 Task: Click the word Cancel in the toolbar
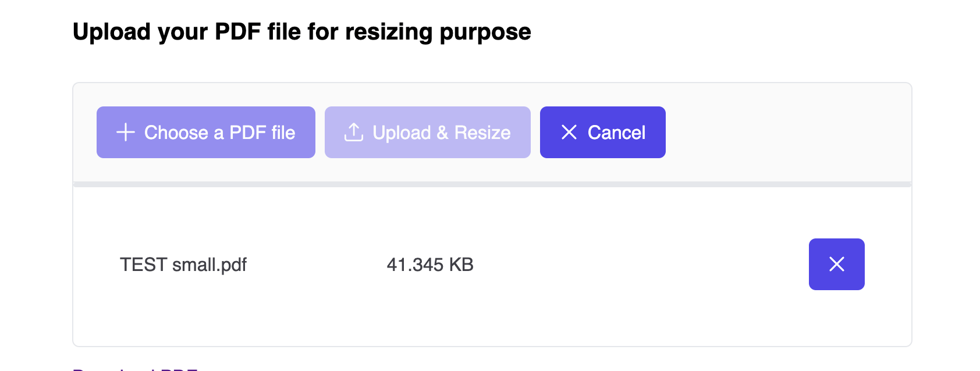(x=617, y=133)
